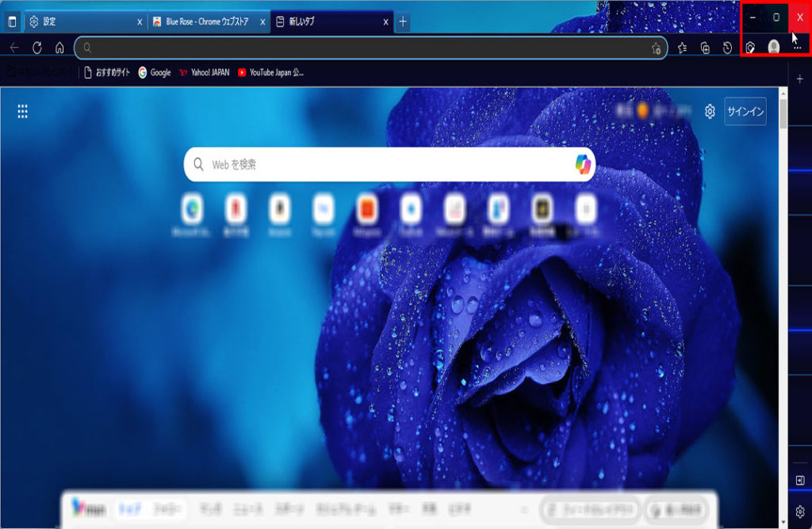
Task: Click the Web を検索 search field
Action: coord(381,165)
